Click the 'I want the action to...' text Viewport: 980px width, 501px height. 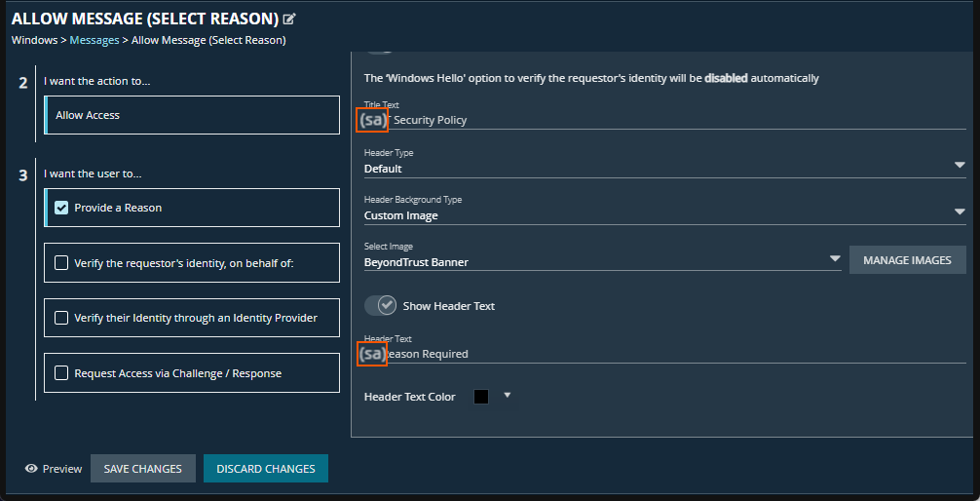(x=96, y=81)
